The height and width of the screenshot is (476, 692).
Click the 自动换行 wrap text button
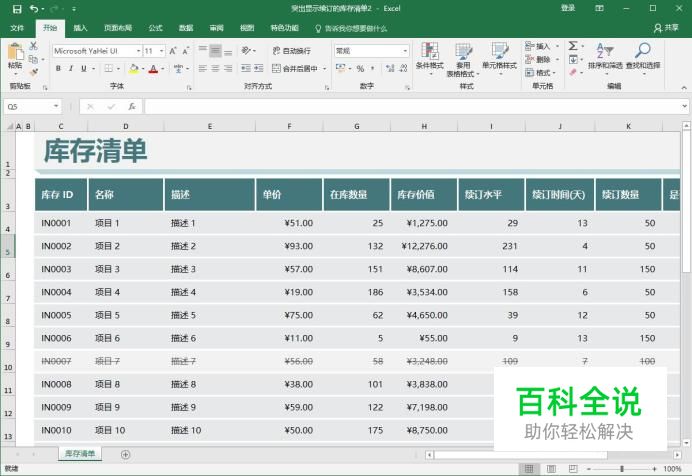coord(291,51)
